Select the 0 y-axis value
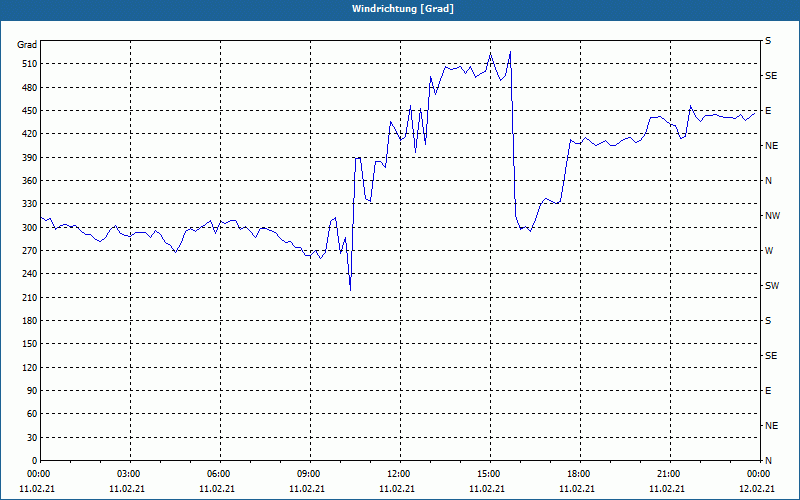 pyautogui.click(x=34, y=461)
